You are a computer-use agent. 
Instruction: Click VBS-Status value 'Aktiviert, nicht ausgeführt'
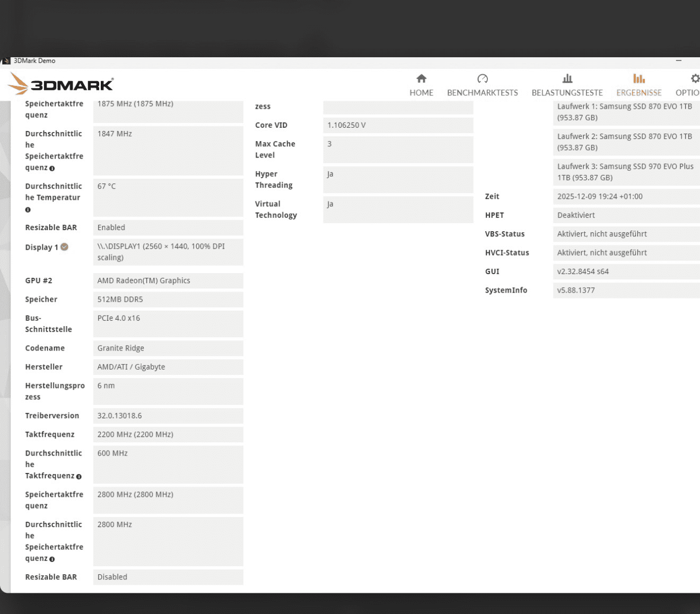[626, 234]
